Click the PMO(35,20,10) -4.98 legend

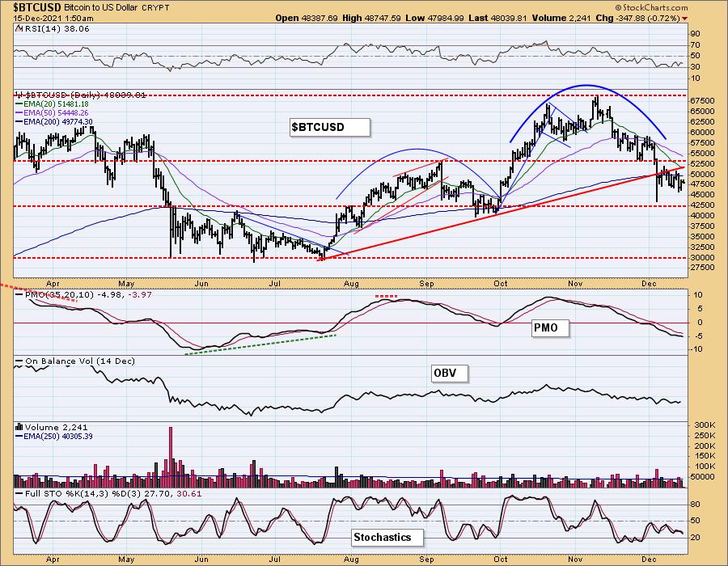click(x=74, y=294)
